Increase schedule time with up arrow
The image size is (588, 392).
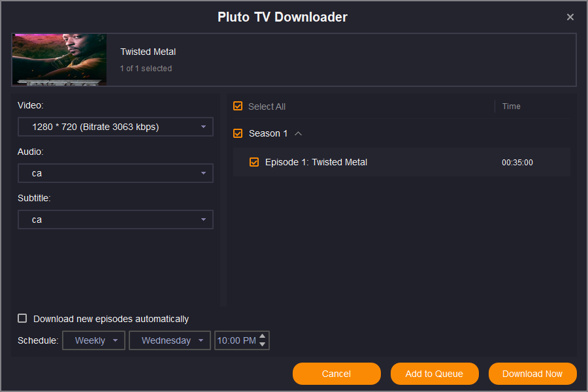click(x=263, y=336)
